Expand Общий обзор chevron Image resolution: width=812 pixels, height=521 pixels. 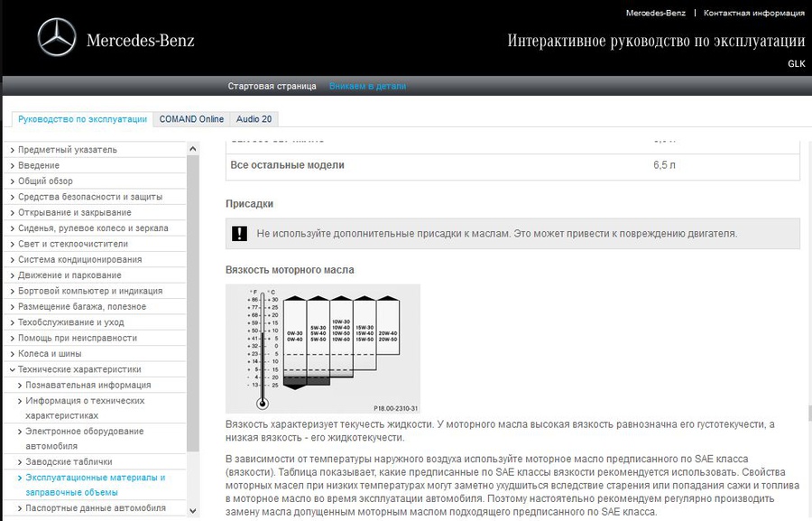tap(13, 181)
